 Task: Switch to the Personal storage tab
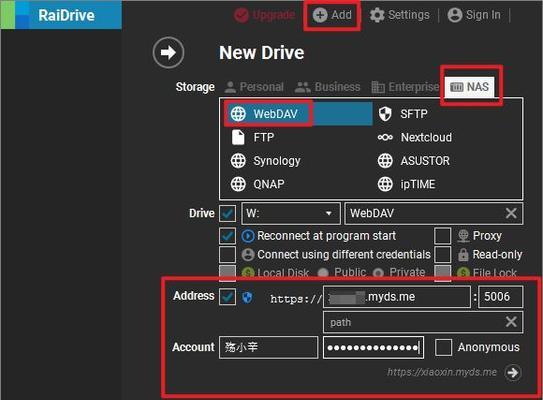coord(254,87)
